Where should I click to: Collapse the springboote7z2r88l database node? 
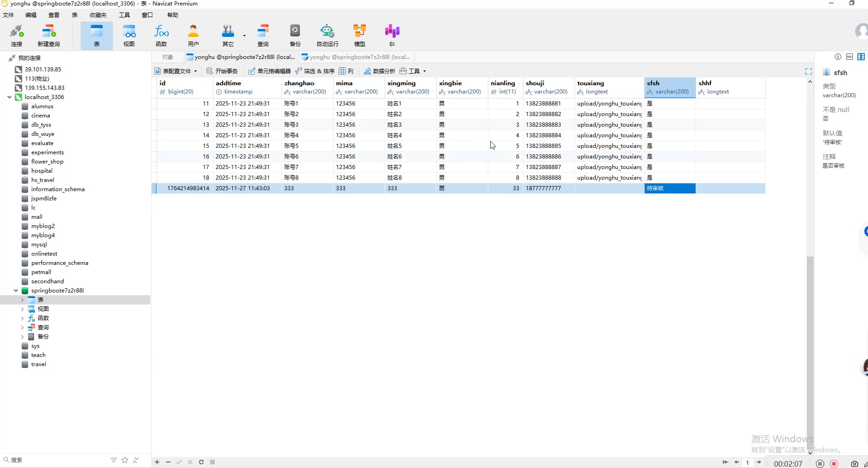point(16,291)
